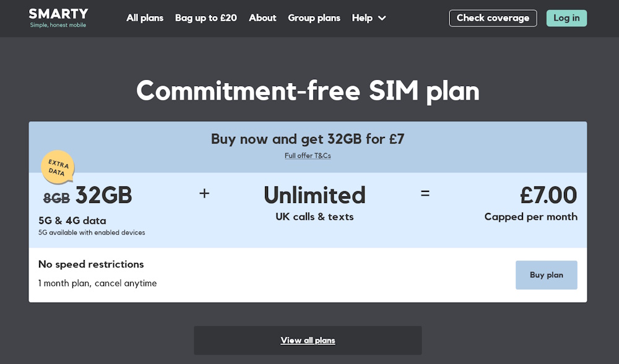Click the Buy now promo banner

pyautogui.click(x=308, y=139)
